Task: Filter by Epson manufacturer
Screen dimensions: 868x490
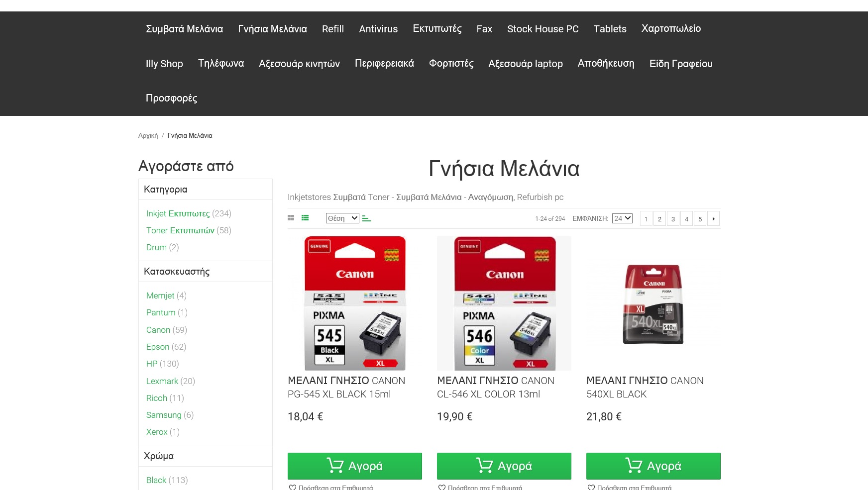Action: click(x=158, y=347)
